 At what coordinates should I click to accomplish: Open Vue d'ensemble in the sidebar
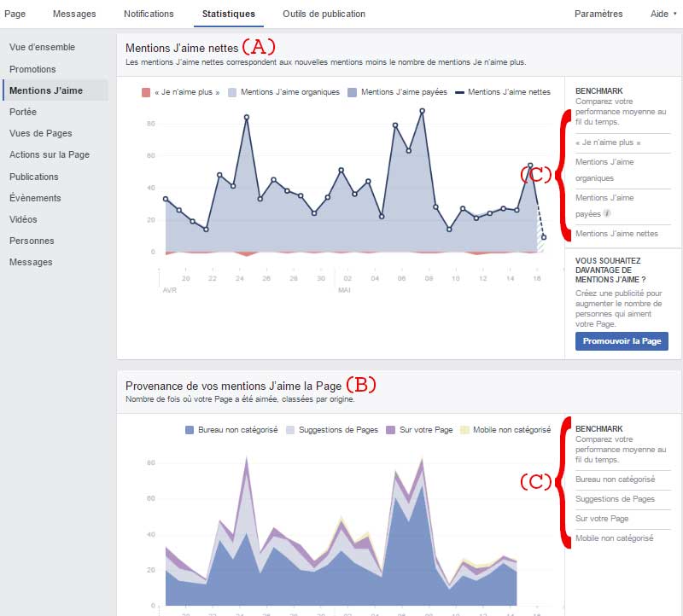42,47
